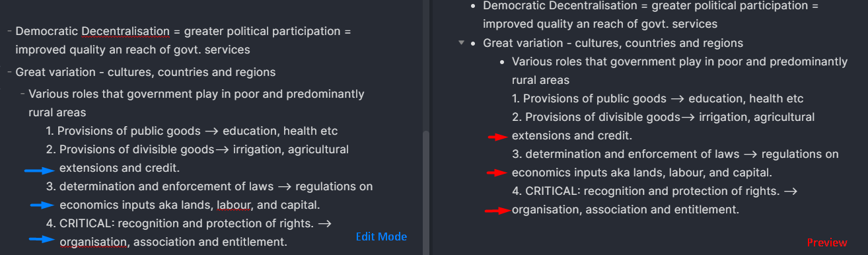Click the blue arrow beside "organisation, association" in editor
Viewport: 868px width, 255px height.
tap(42, 238)
